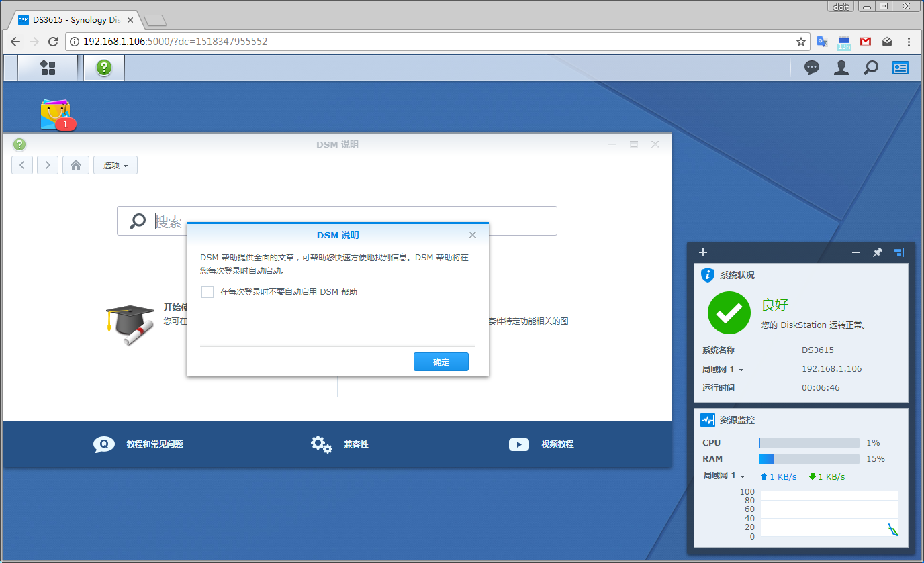924x563 pixels.
Task: Click the network usage chart
Action: (x=829, y=514)
